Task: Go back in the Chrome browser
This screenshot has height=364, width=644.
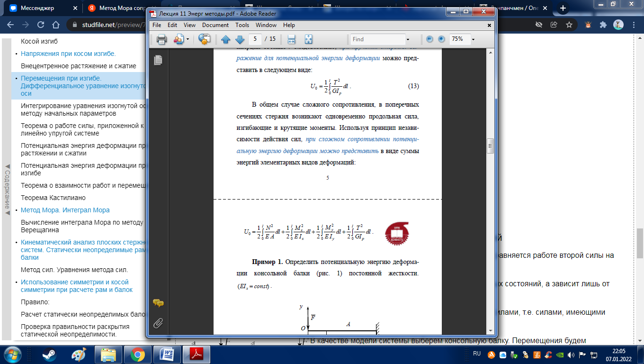Action: coord(11,25)
